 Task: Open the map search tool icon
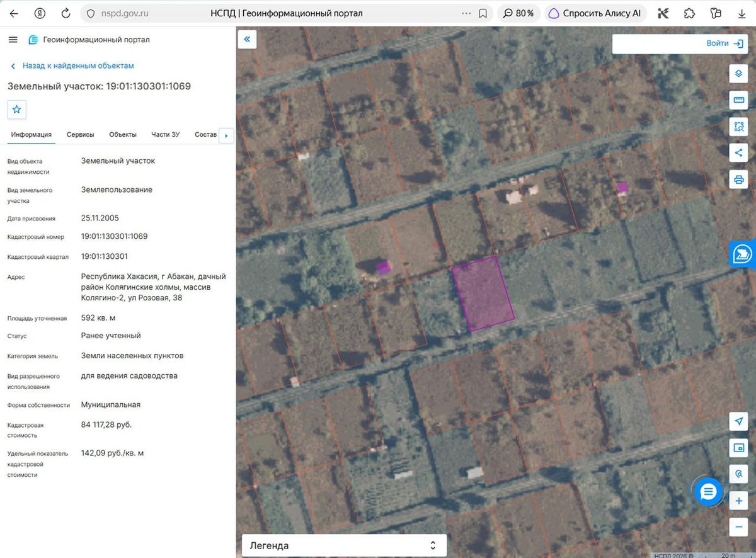(x=738, y=474)
